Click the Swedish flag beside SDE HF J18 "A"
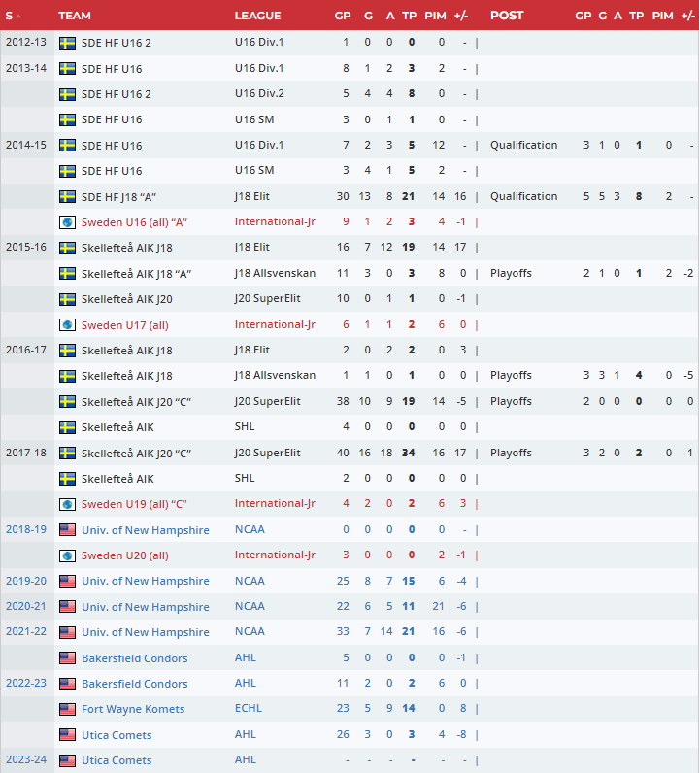 (x=68, y=196)
